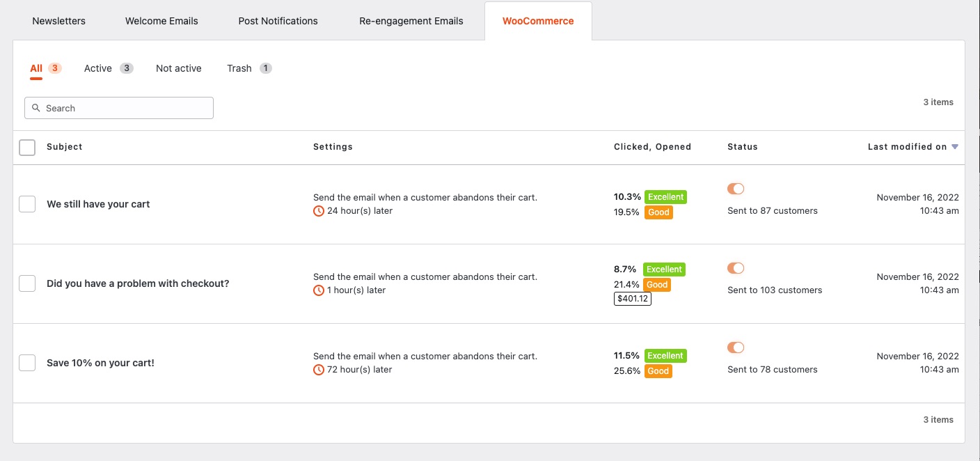Click the clock icon beside 24 hour(s) later
The height and width of the screenshot is (461, 980).
(319, 211)
